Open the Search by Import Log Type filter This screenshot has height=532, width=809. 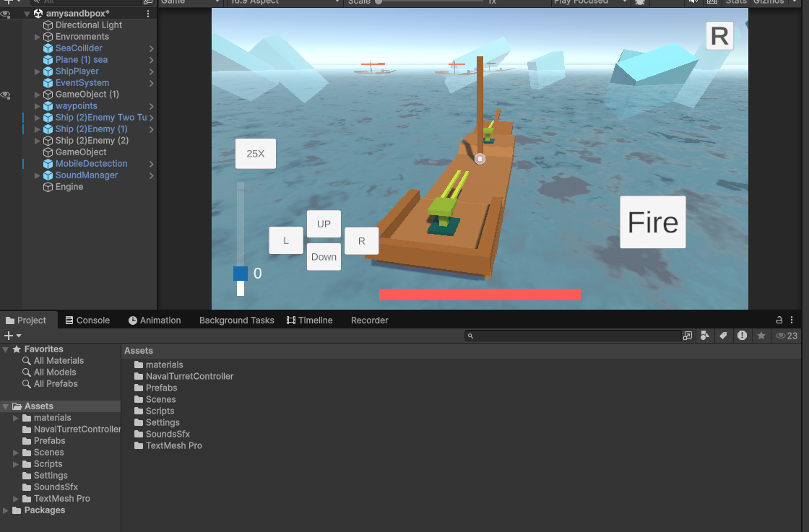(x=742, y=336)
